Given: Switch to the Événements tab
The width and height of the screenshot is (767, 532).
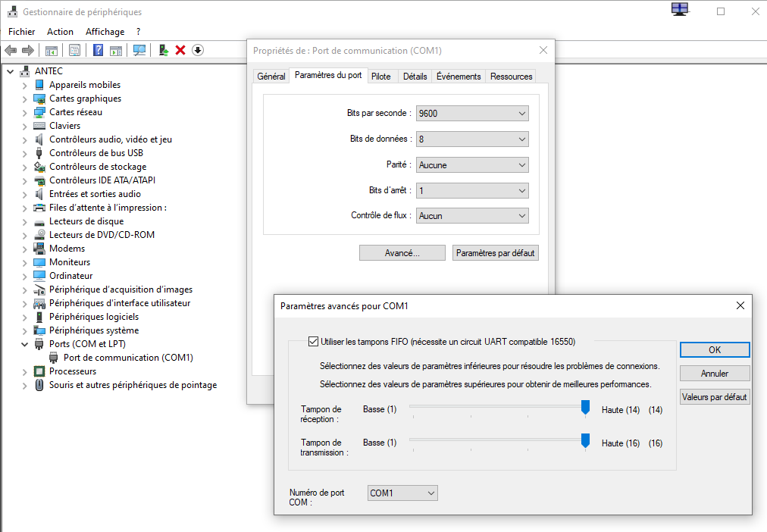Looking at the screenshot, I should [459, 77].
